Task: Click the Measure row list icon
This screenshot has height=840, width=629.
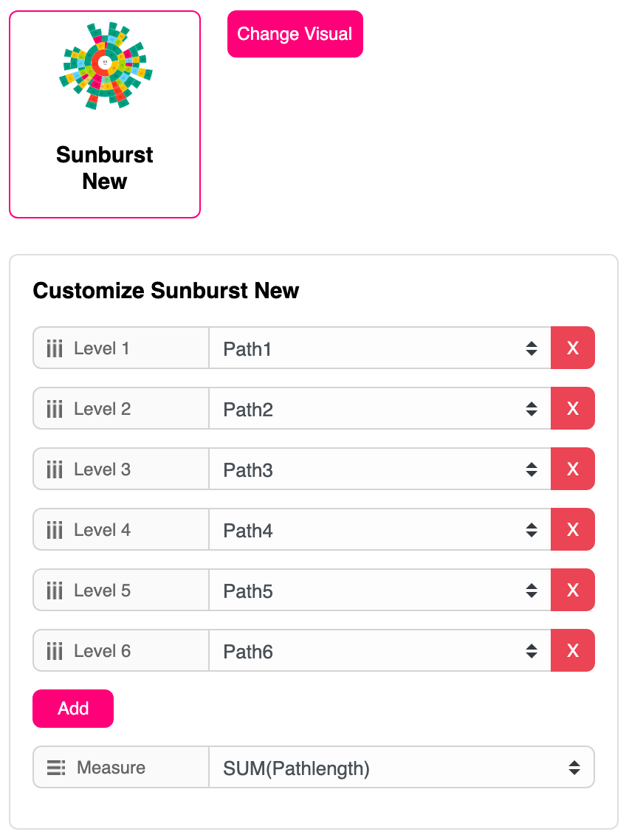Action: [x=56, y=768]
